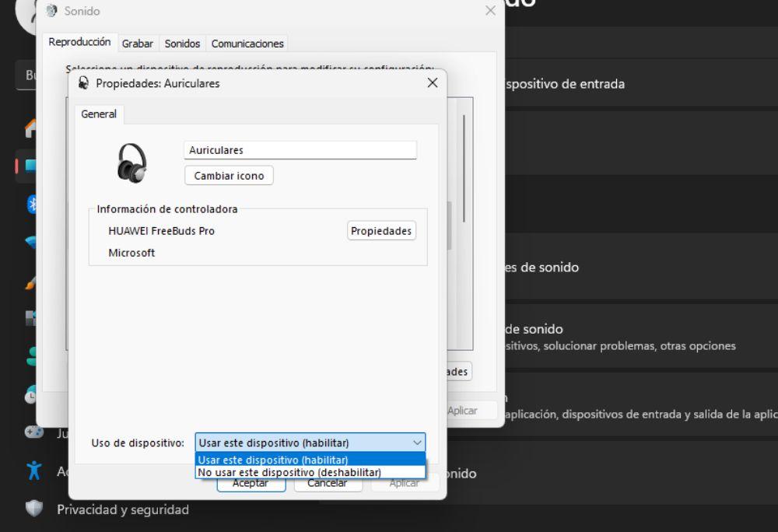Screen dimensions: 778x532
Task: Confirm with the Aceptar button
Action: click(x=251, y=483)
